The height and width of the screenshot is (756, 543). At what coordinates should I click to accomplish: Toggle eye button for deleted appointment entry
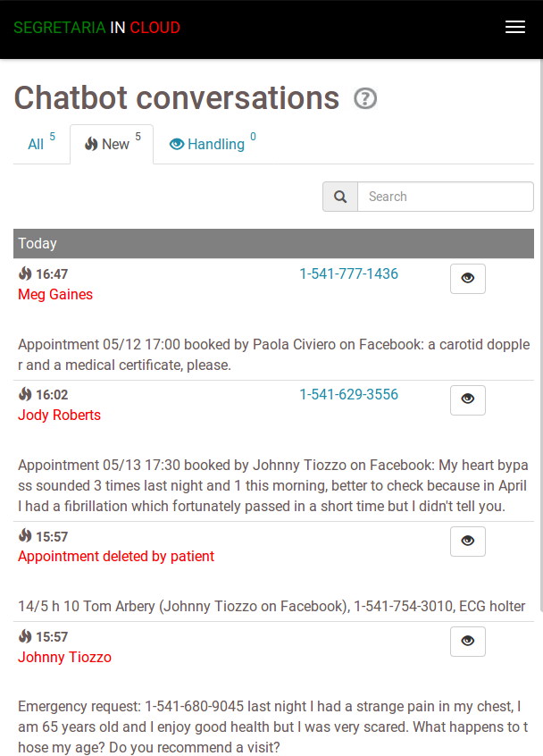[x=467, y=542]
